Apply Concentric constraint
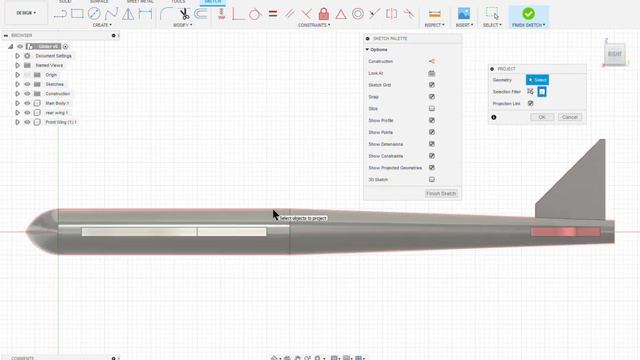 (358, 14)
